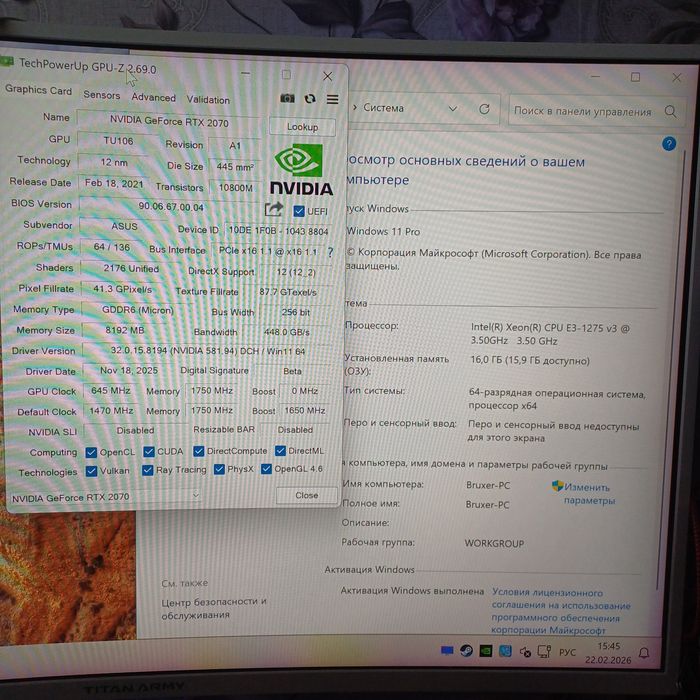Switch to the Sensors tab
700x700 pixels.
click(x=102, y=95)
